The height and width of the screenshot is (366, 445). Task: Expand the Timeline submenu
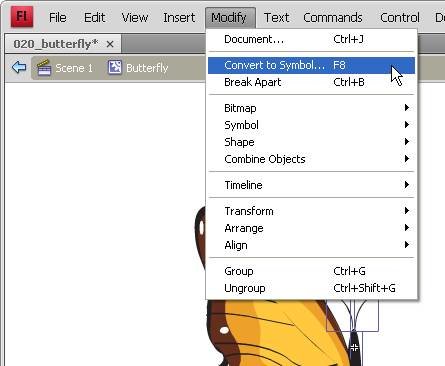[x=311, y=185]
